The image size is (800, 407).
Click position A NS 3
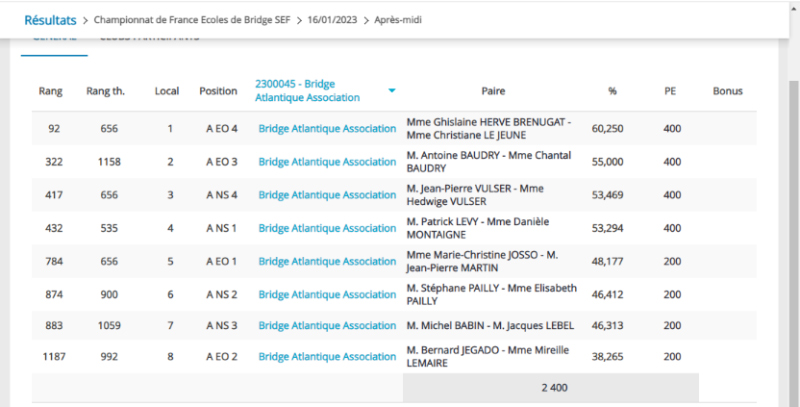[221, 325]
